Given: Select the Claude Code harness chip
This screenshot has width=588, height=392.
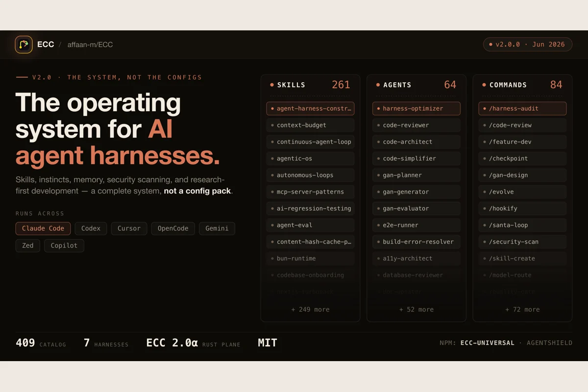Looking at the screenshot, I should [43, 228].
